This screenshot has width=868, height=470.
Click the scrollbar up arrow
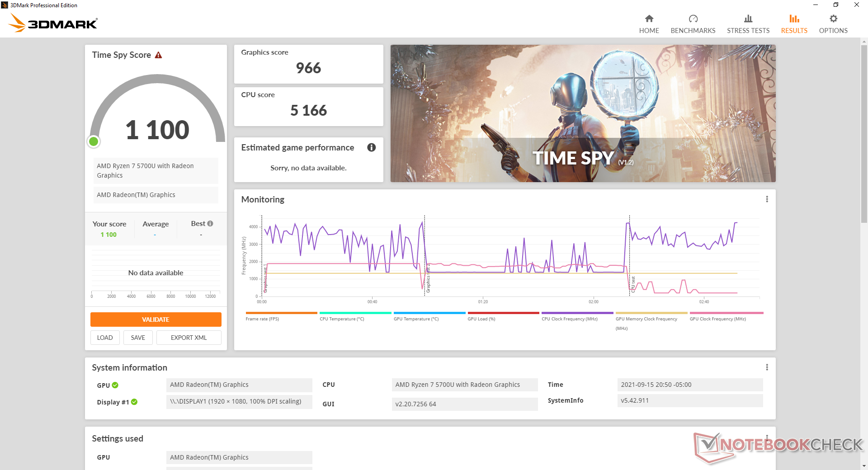864,42
